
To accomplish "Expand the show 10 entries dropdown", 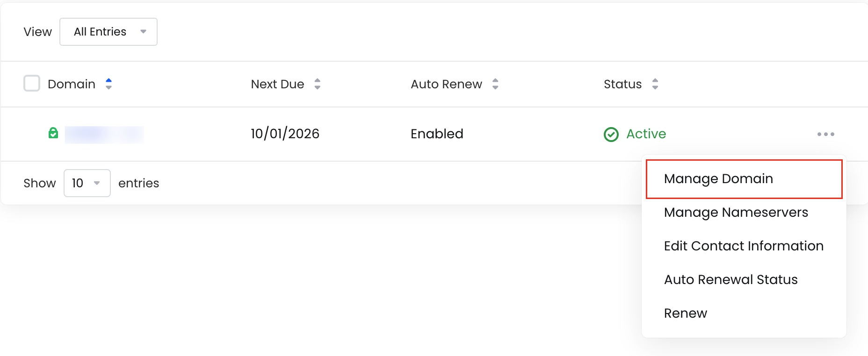I will (x=87, y=183).
